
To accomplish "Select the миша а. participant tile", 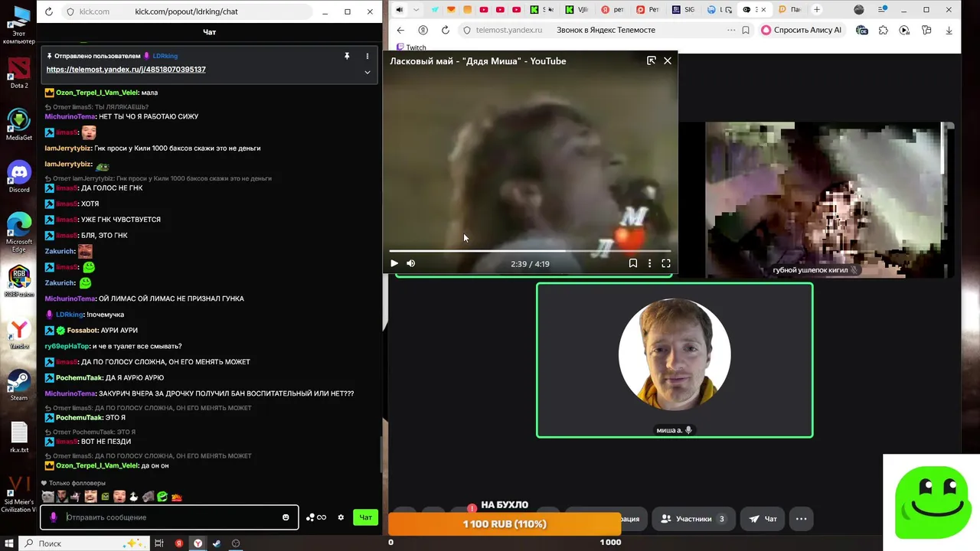I will click(x=675, y=360).
